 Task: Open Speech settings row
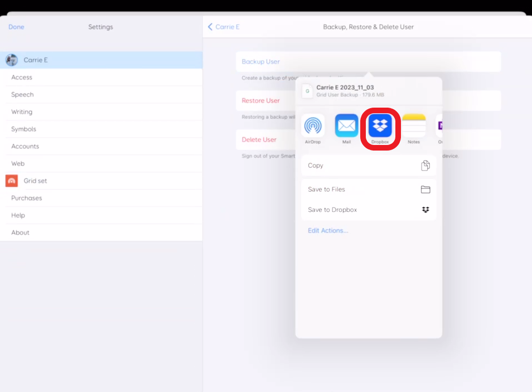pyautogui.click(x=101, y=95)
